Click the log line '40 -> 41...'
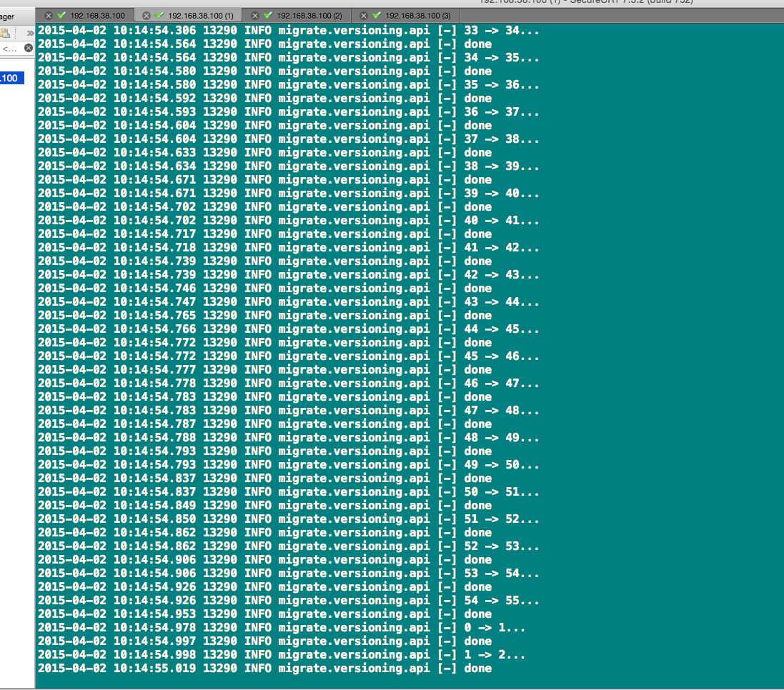784x690 pixels. 289,220
